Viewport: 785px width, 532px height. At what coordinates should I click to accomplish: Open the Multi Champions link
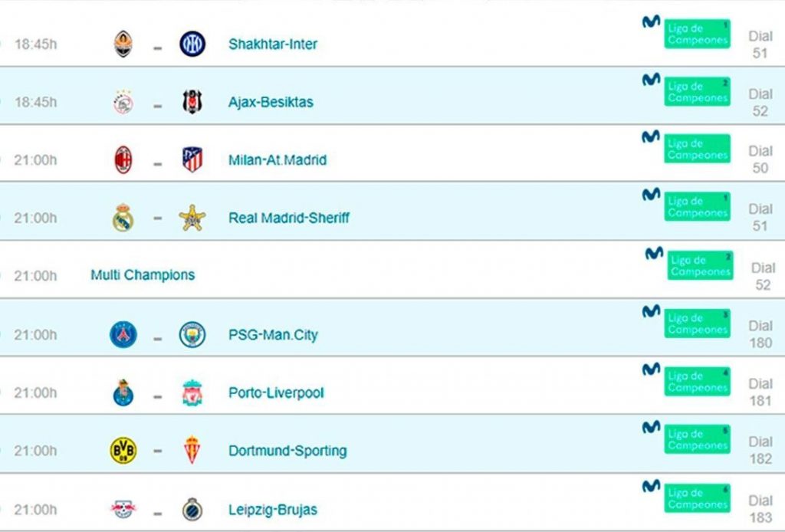[143, 274]
